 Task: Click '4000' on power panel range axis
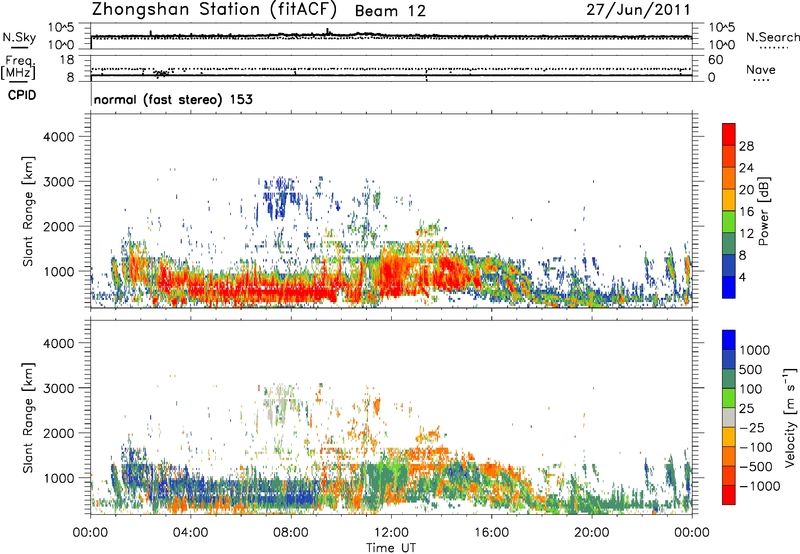(59, 137)
